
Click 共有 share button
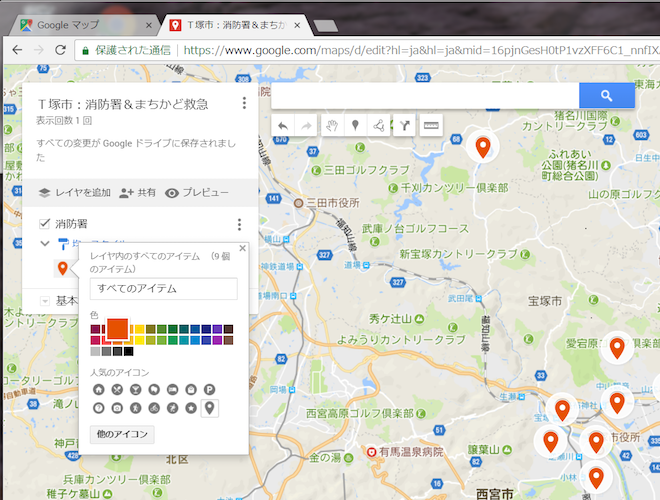(138, 193)
